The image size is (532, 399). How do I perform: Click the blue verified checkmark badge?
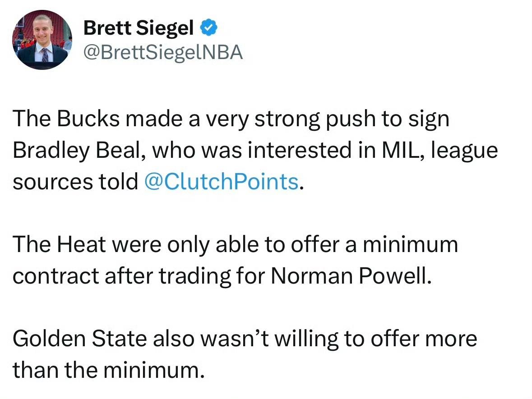208,28
